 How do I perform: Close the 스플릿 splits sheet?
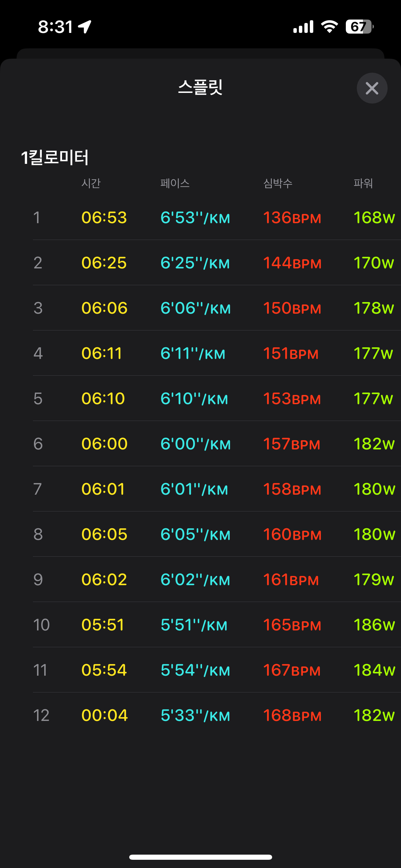[372, 88]
